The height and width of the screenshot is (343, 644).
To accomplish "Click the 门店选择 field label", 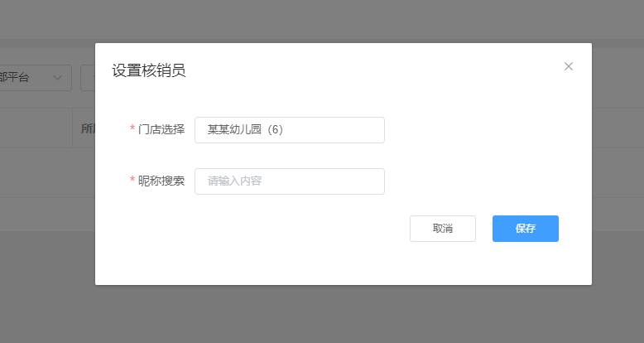I will tap(161, 129).
